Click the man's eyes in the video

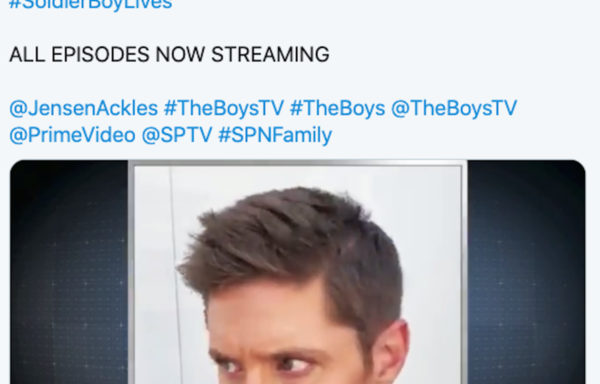coord(268,365)
